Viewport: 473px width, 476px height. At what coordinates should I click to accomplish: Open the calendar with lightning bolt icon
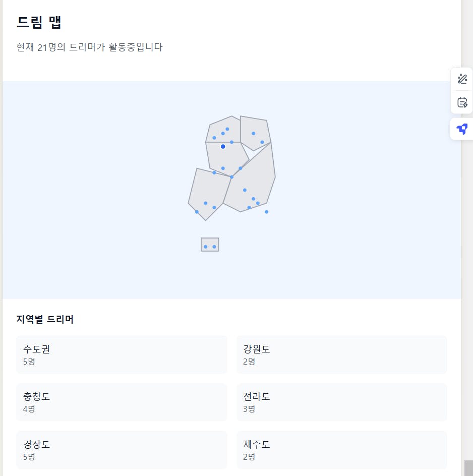[462, 102]
